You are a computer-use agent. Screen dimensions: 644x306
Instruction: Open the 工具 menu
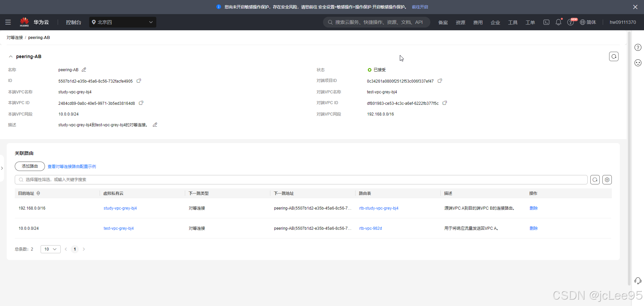coord(513,23)
